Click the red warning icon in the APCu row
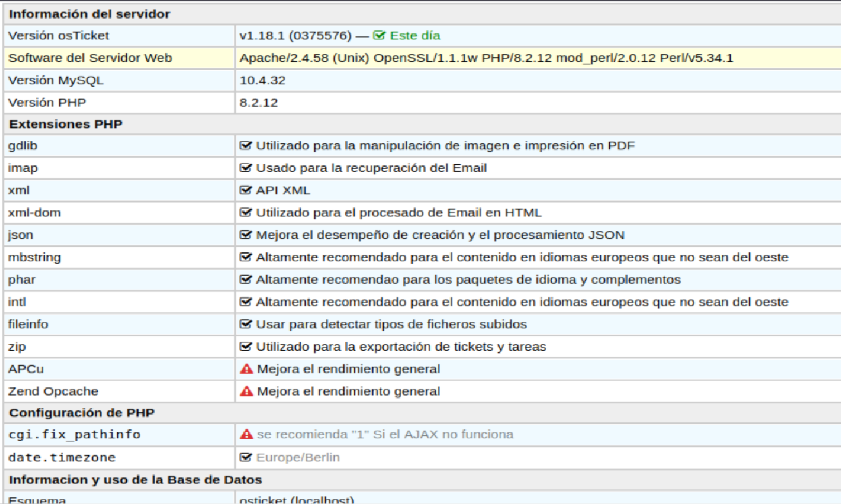The height and width of the screenshot is (504, 841). 246,369
